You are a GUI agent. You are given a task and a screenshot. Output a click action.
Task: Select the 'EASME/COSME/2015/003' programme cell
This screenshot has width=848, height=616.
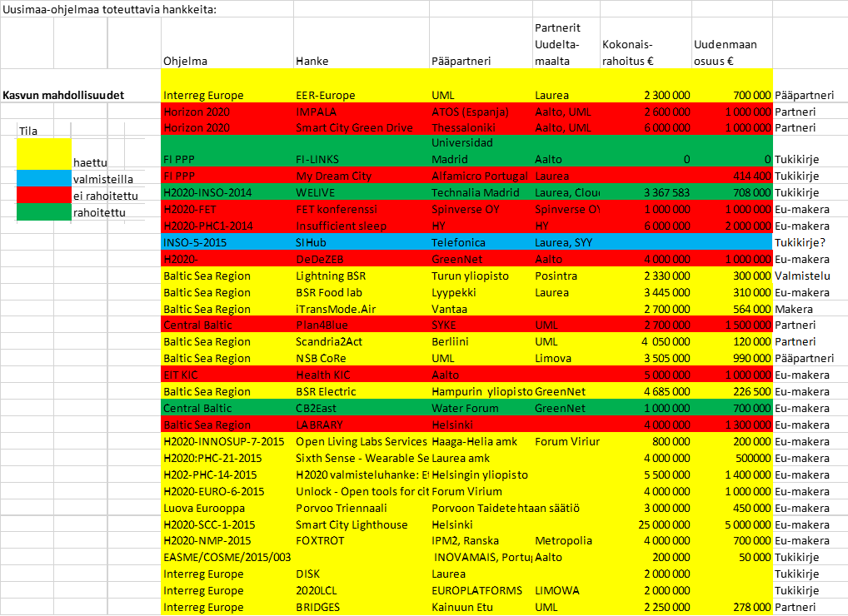coord(227,557)
